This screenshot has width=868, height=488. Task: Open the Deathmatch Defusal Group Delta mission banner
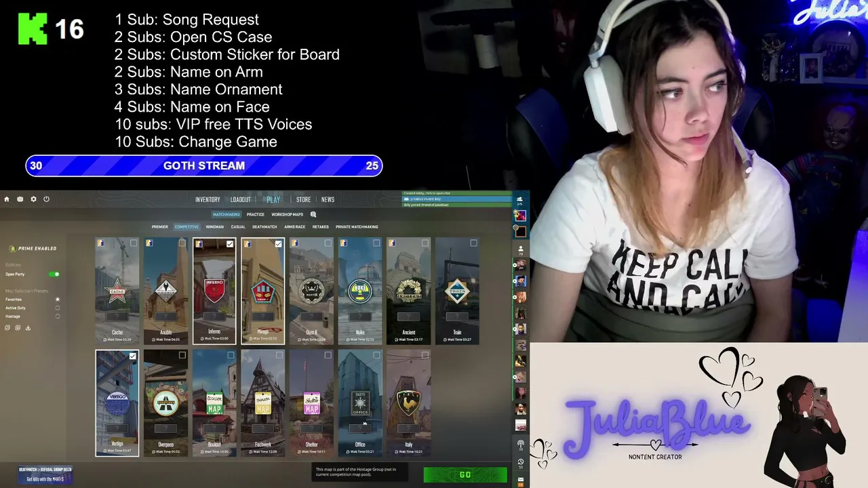pos(45,474)
